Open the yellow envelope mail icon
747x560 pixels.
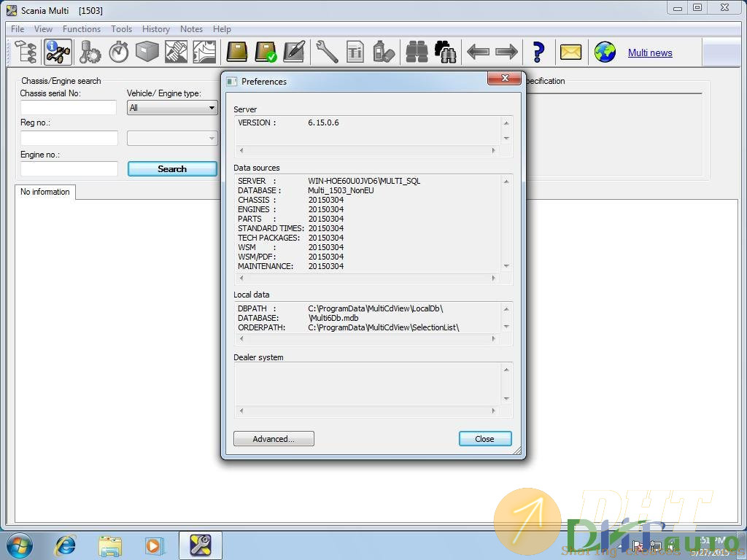pos(570,52)
